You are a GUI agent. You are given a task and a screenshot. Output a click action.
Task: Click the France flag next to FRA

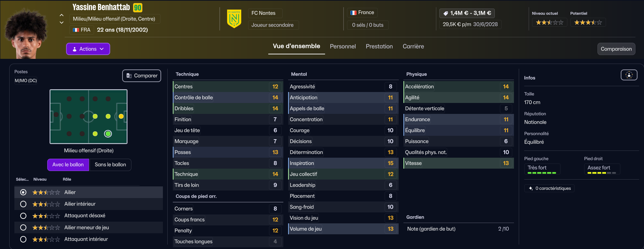[76, 30]
